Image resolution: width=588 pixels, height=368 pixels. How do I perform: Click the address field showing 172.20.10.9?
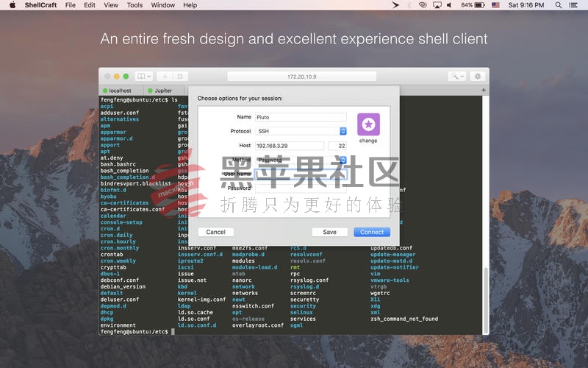click(301, 77)
